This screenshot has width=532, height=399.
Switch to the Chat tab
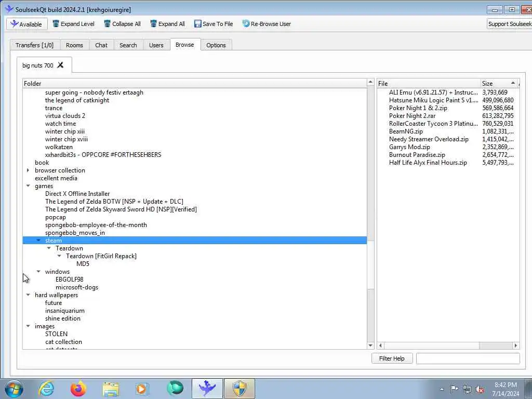coord(101,45)
